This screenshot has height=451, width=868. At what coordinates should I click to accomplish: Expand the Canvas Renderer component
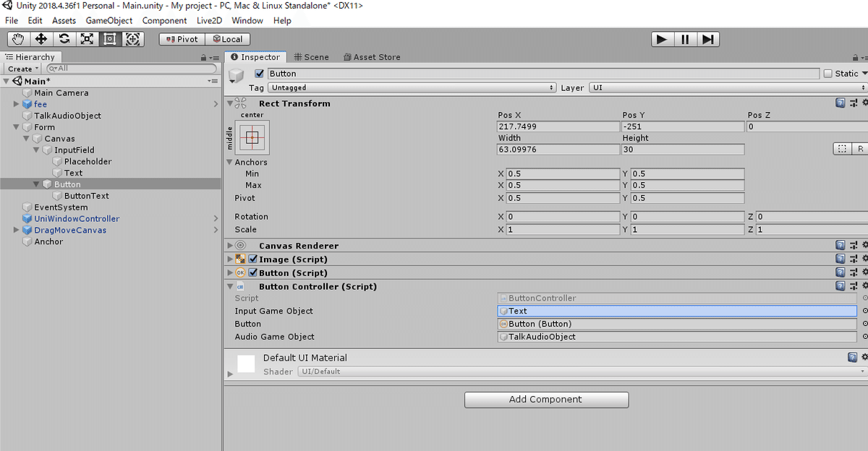230,246
